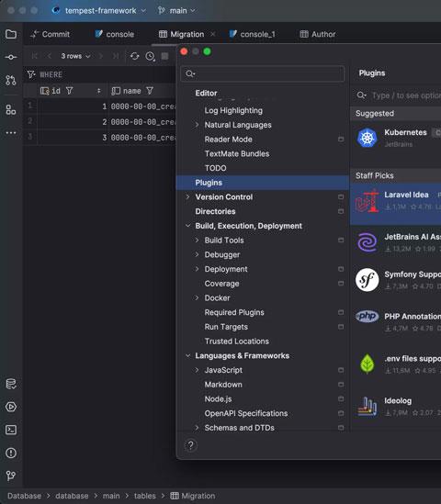Go to previous page of rows

[x=50, y=56]
